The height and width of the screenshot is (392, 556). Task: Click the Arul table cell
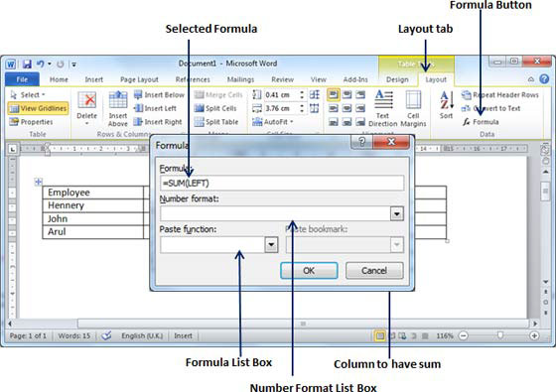(x=93, y=232)
